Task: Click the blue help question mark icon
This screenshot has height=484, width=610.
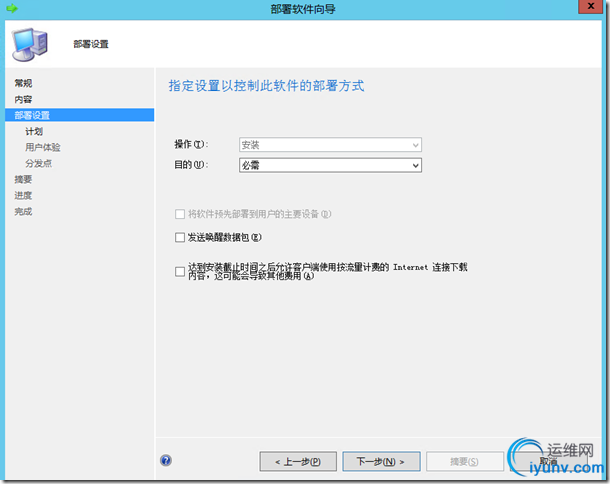Action: 166,460
